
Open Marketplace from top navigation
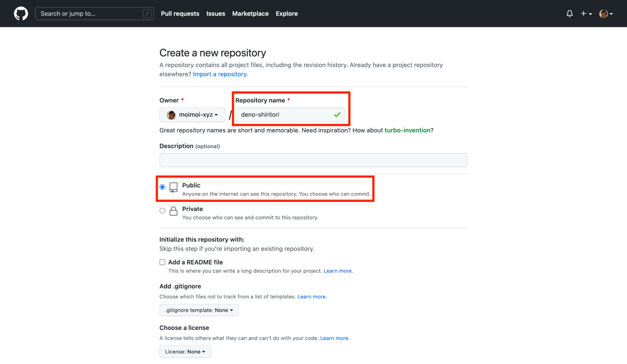[x=250, y=13]
